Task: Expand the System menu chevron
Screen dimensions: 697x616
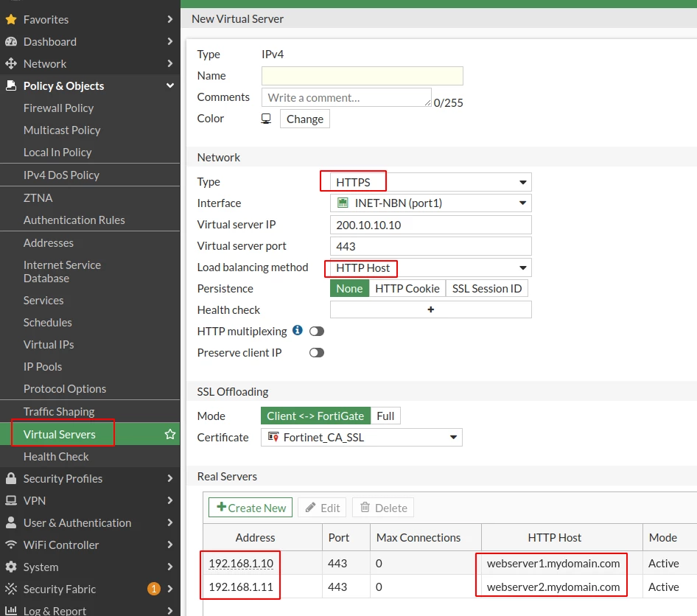Action: pyautogui.click(x=169, y=567)
